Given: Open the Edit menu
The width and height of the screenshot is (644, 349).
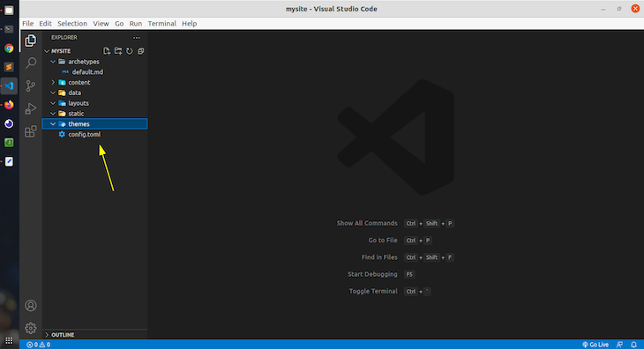Looking at the screenshot, I should pyautogui.click(x=45, y=24).
